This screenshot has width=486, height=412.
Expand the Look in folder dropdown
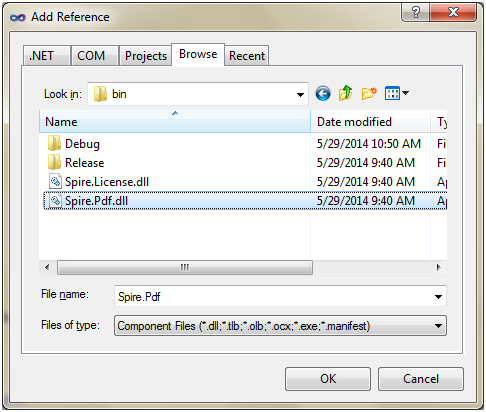tap(300, 94)
